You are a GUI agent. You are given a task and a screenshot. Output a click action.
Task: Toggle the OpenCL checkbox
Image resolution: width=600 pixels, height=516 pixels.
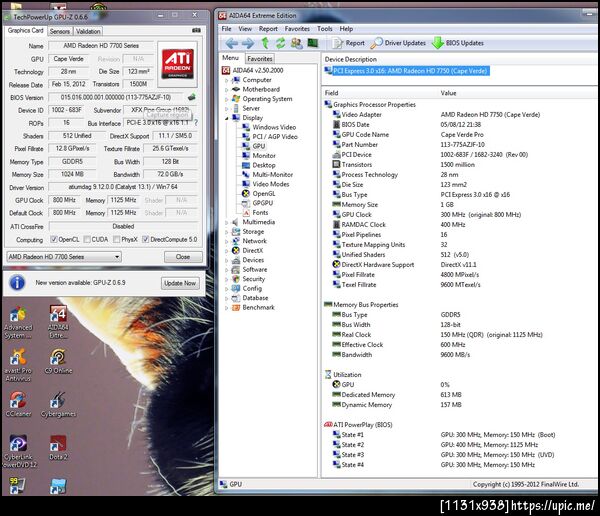(x=54, y=240)
